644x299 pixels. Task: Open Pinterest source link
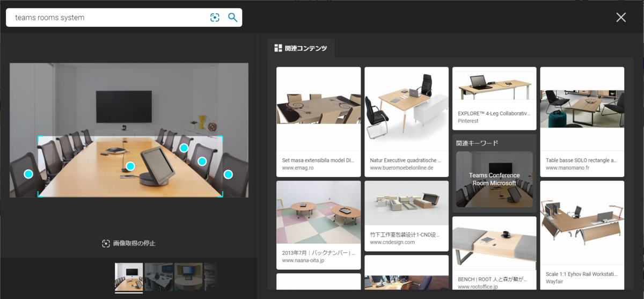click(x=469, y=121)
